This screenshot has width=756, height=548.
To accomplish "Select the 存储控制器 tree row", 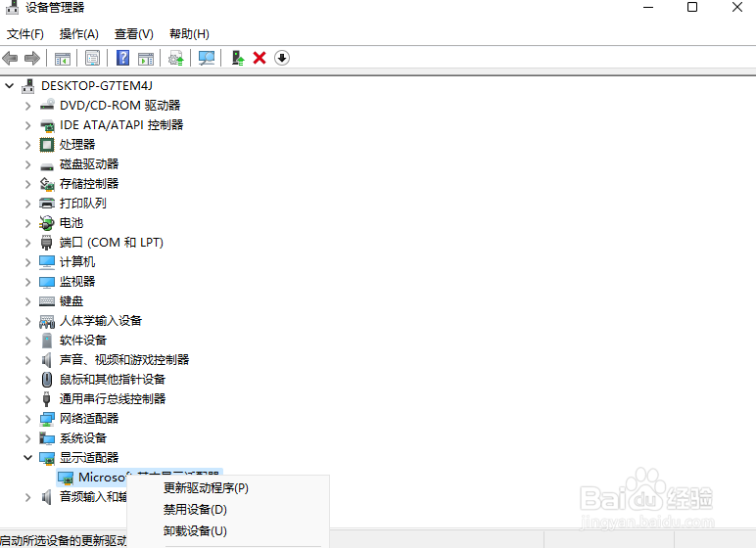I will pos(89,184).
